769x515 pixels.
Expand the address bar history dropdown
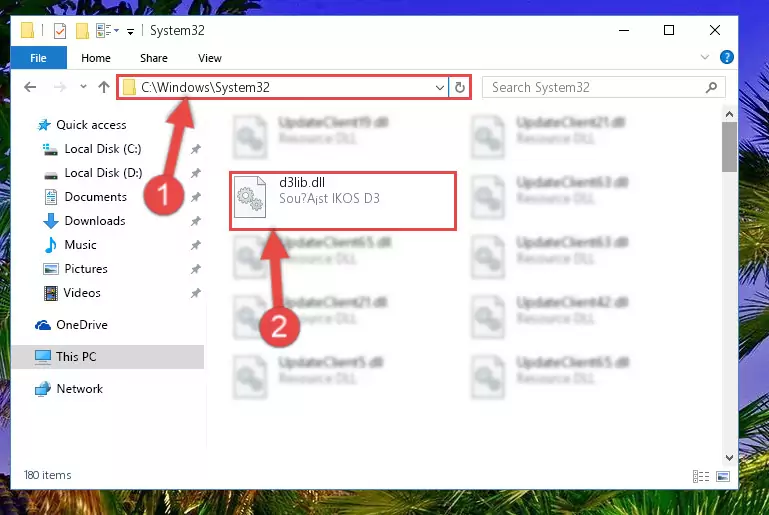click(439, 88)
